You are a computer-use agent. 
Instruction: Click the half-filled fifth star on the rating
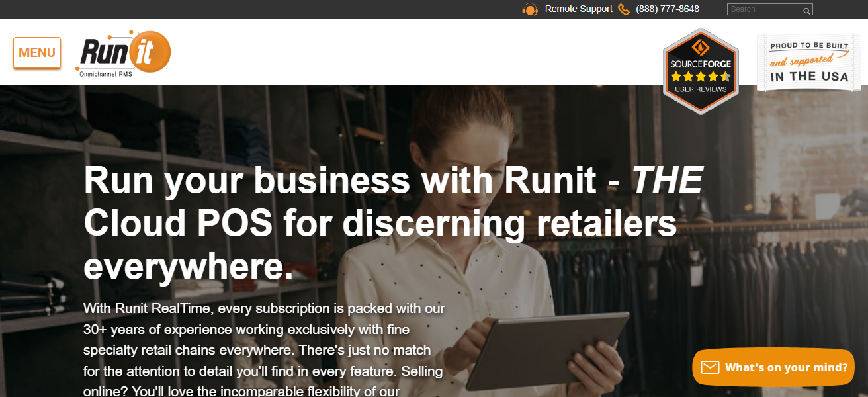coord(726,75)
